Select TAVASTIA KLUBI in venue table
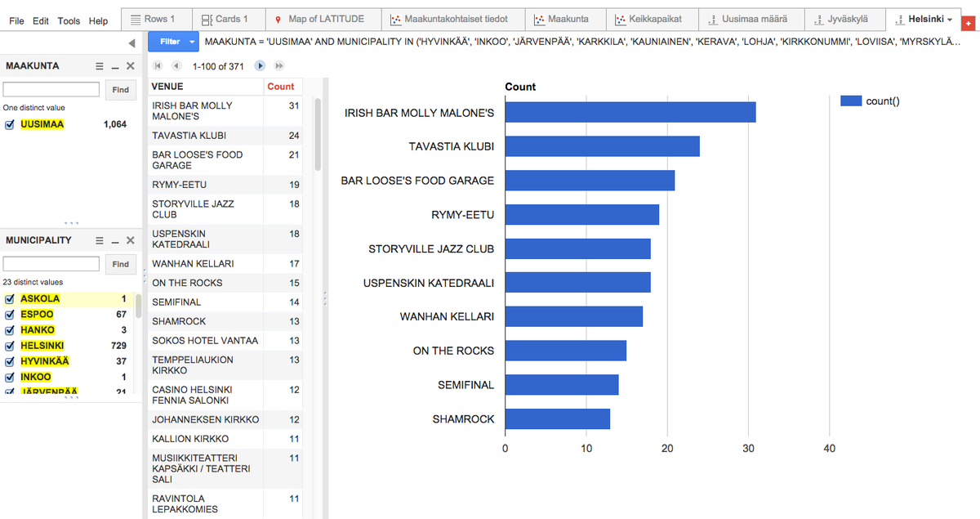Image resolution: width=980 pixels, height=519 pixels. click(225, 136)
